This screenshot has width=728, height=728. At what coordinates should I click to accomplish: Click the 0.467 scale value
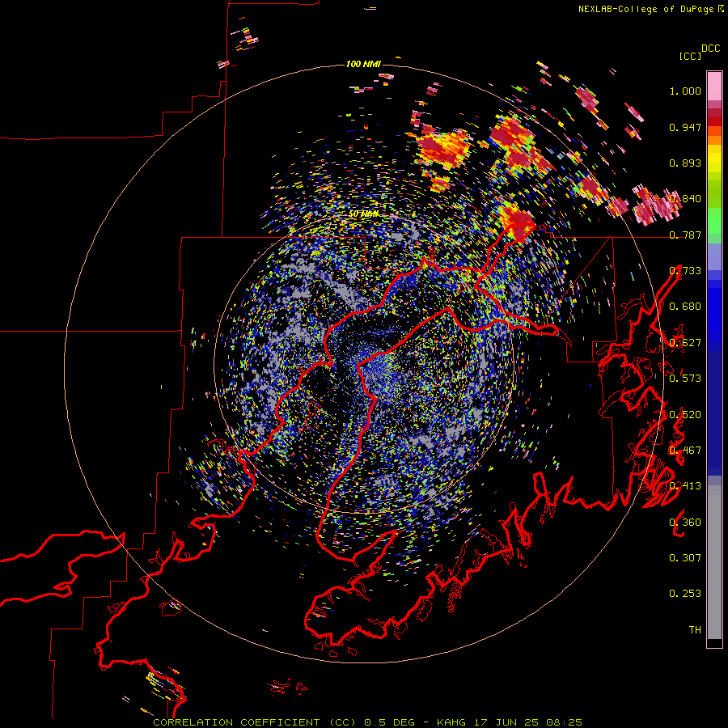point(685,451)
